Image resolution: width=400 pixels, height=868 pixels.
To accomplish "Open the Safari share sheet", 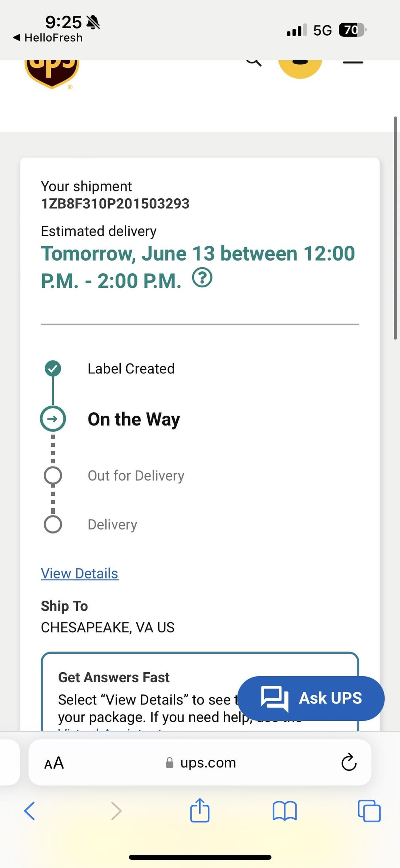I will [200, 810].
